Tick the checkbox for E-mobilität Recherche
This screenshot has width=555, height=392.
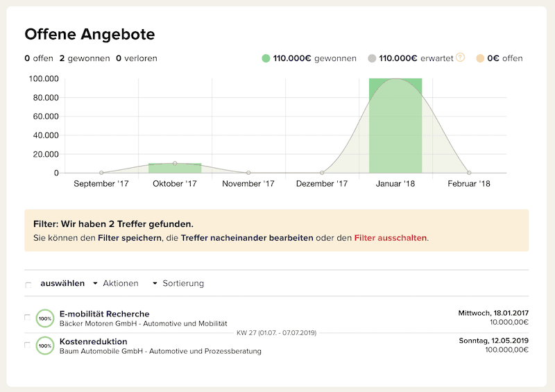[x=28, y=317]
